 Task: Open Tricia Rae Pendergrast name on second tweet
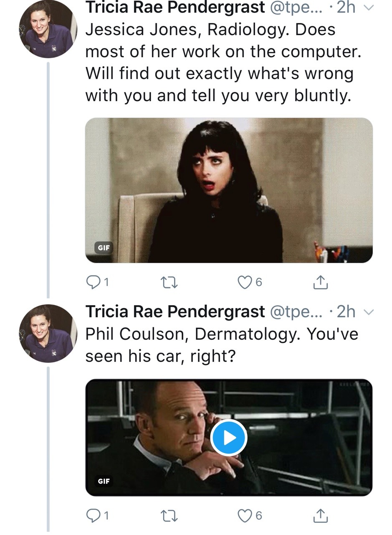pos(175,311)
